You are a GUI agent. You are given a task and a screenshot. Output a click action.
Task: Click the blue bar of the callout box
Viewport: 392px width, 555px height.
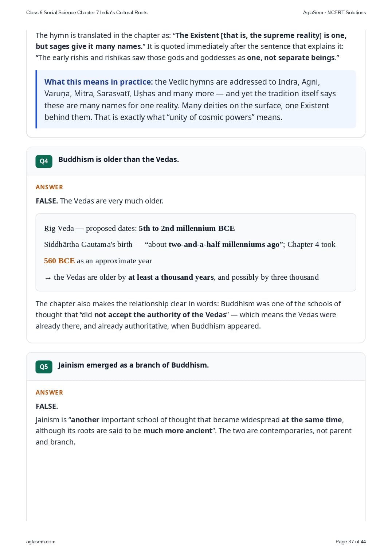pyautogui.click(x=36, y=99)
